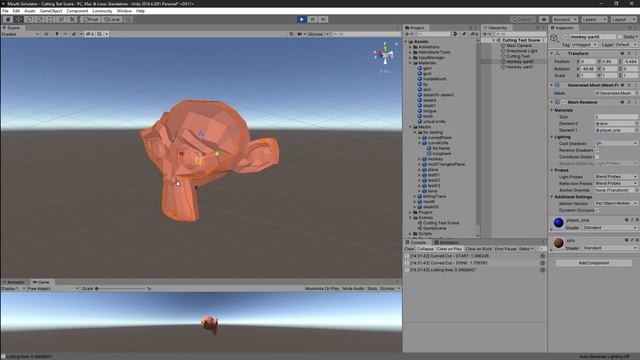Click the skin material preview sphere

[558, 243]
